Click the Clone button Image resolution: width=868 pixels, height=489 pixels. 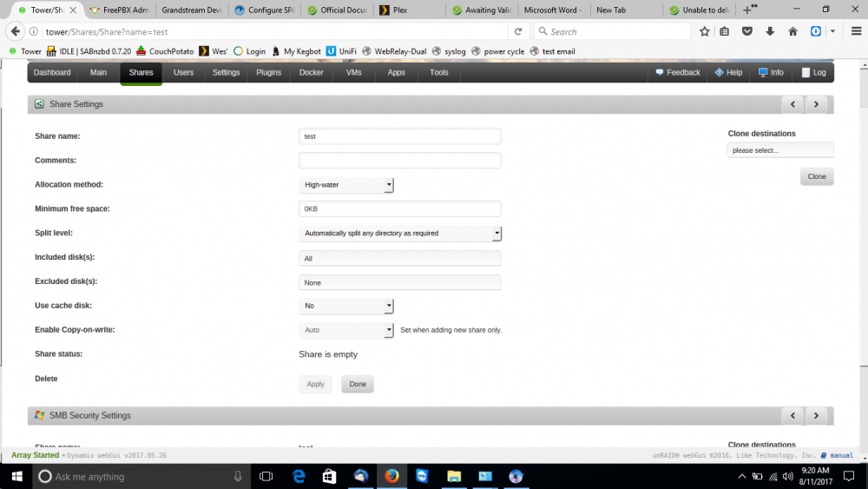(817, 176)
